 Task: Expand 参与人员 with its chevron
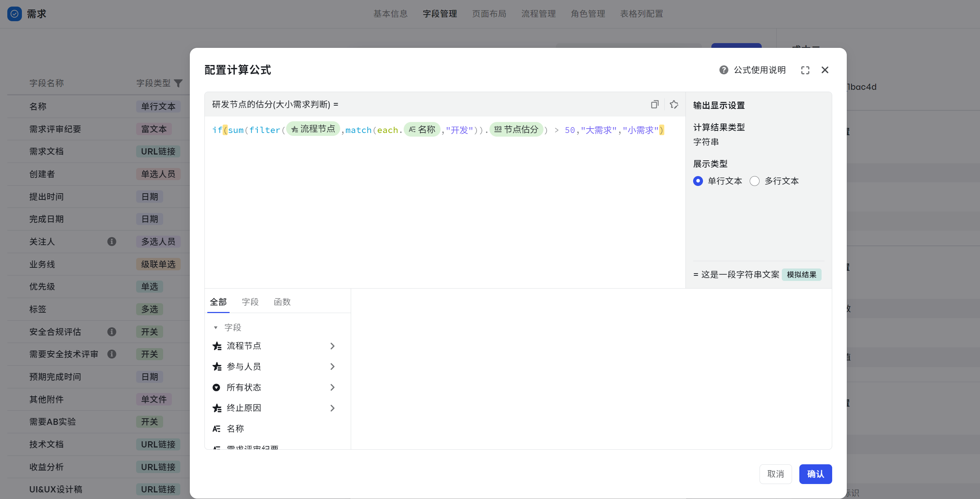(x=332, y=366)
